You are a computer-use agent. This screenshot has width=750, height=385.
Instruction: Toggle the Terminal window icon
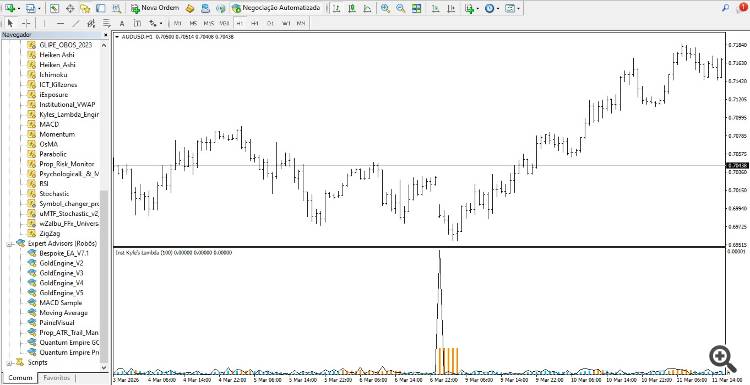pyautogui.click(x=100, y=8)
